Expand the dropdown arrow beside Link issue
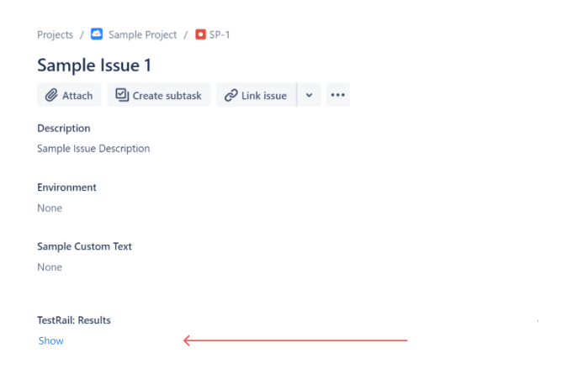The height and width of the screenshot is (374, 588). pyautogui.click(x=309, y=95)
